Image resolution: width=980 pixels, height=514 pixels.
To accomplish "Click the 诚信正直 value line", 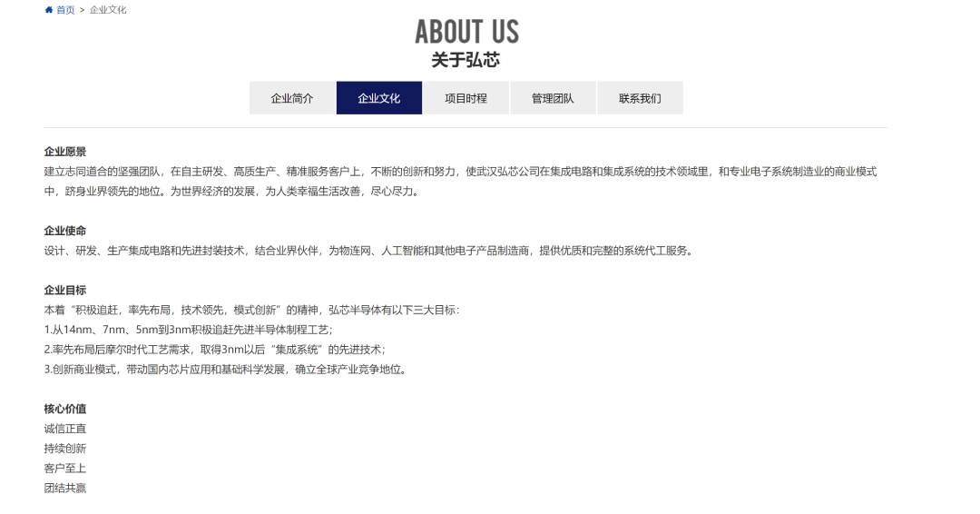I will (65, 429).
